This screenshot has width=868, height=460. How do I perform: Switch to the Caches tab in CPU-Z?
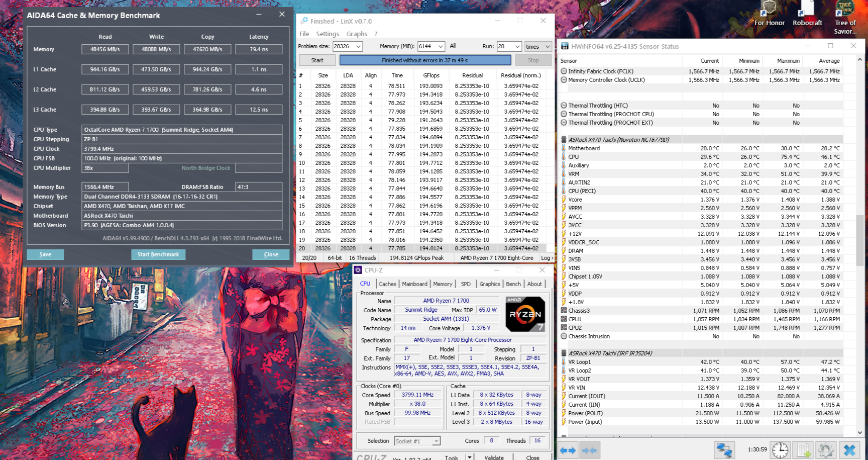click(387, 284)
